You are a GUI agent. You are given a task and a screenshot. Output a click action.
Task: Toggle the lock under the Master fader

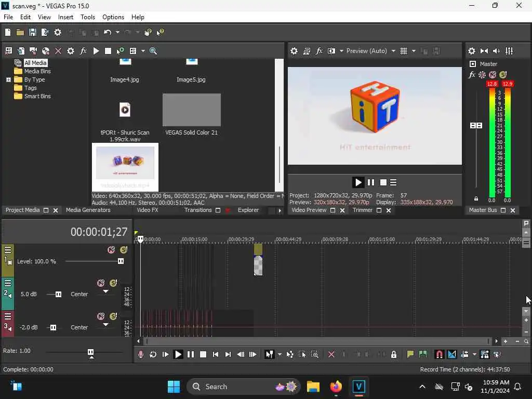pos(476,198)
